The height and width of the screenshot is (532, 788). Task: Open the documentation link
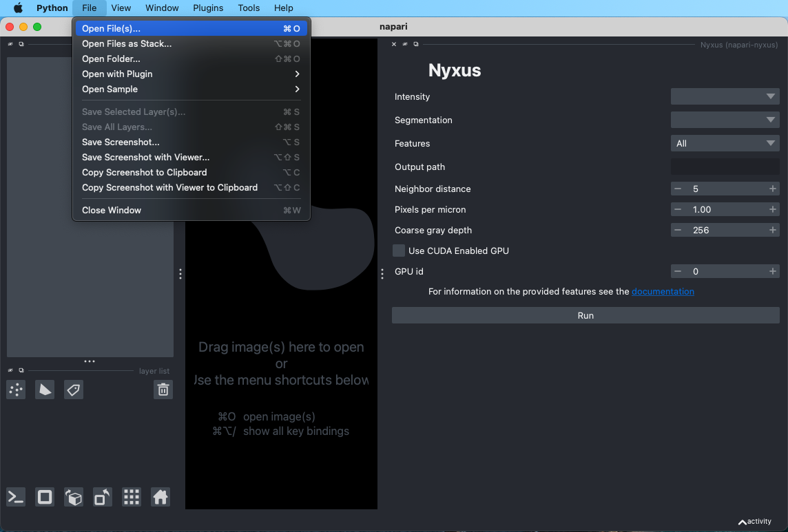(663, 291)
